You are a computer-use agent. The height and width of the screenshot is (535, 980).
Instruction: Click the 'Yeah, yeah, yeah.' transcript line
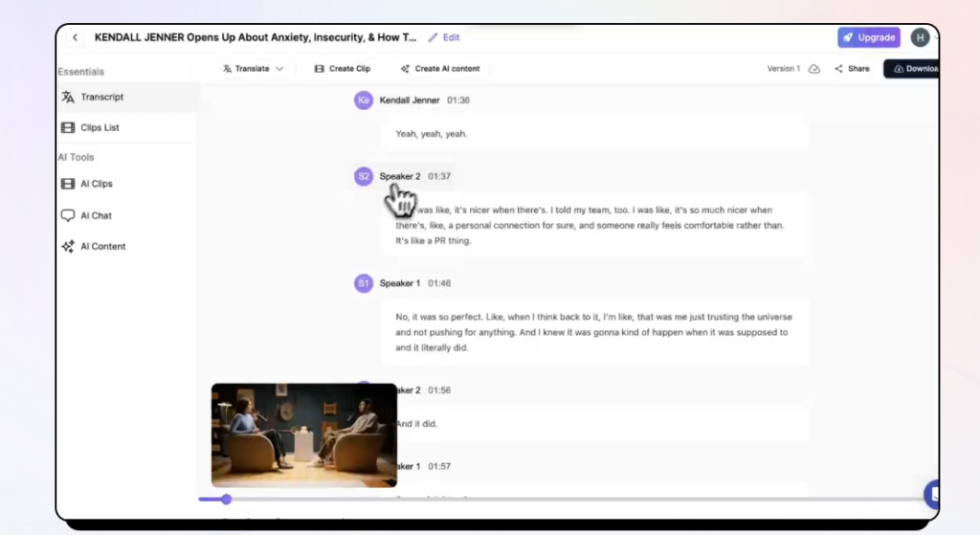(432, 134)
